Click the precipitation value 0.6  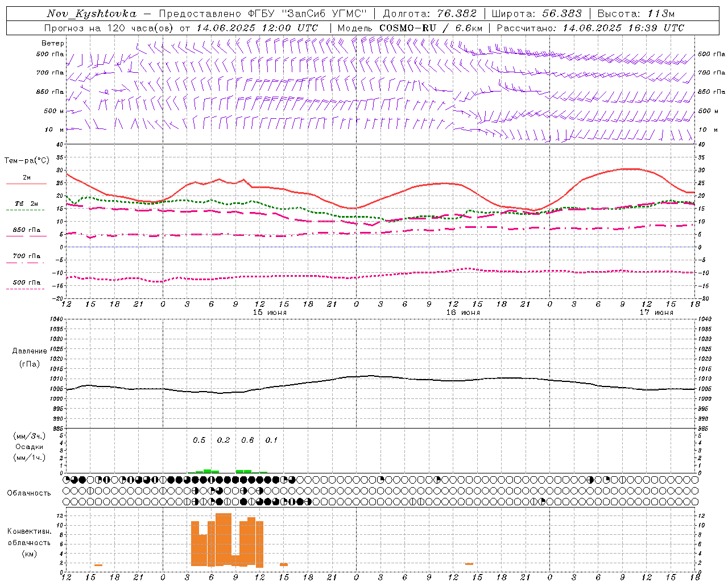point(247,440)
